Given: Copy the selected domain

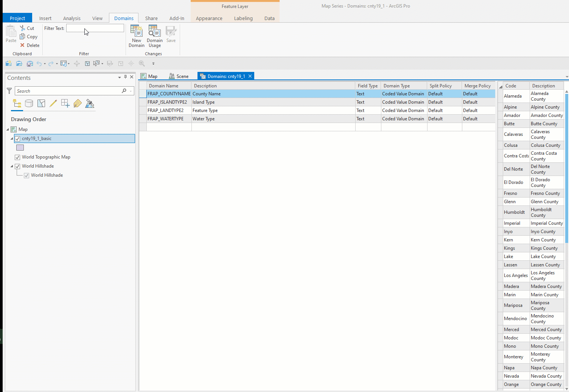Looking at the screenshot, I should pyautogui.click(x=29, y=37).
